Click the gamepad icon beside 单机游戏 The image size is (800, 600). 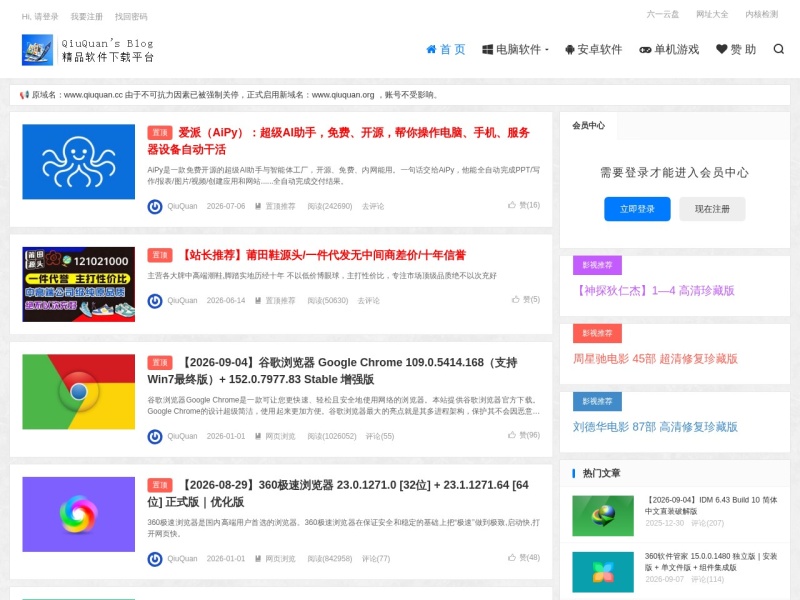click(645, 49)
